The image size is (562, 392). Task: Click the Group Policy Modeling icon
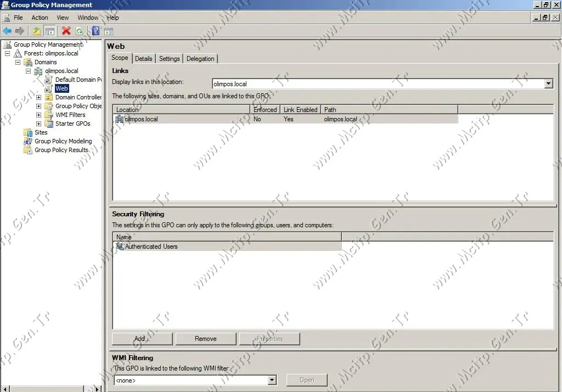[28, 141]
